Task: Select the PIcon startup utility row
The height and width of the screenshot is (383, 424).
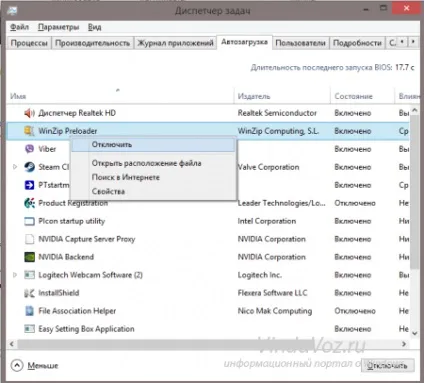Action: click(208, 221)
